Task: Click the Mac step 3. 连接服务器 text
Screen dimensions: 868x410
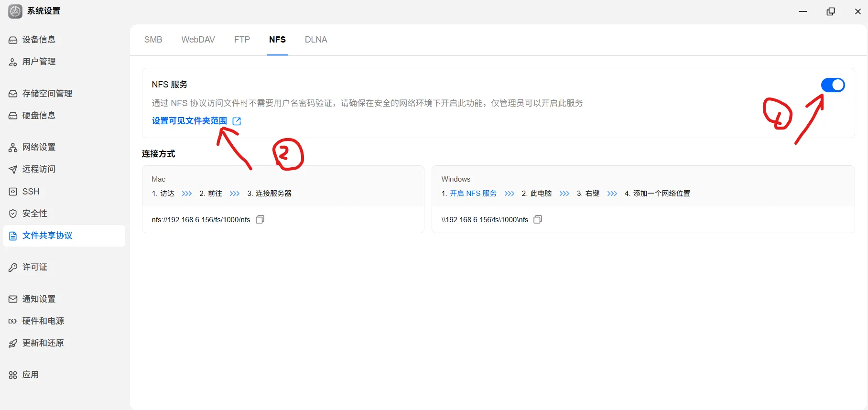Action: [x=269, y=194]
